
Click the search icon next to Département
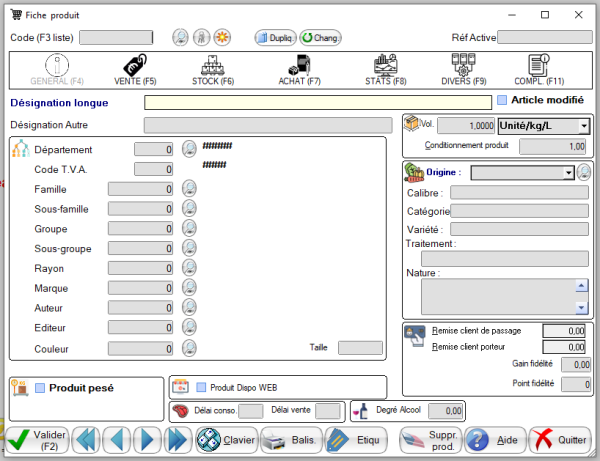189,149
